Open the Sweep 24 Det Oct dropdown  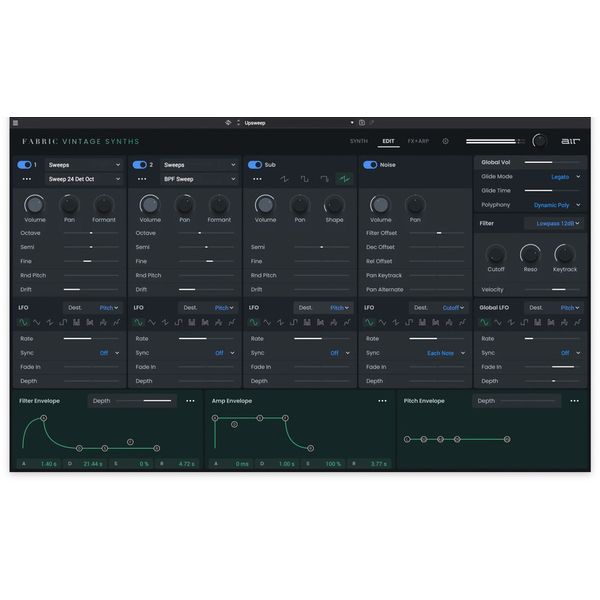[84, 179]
